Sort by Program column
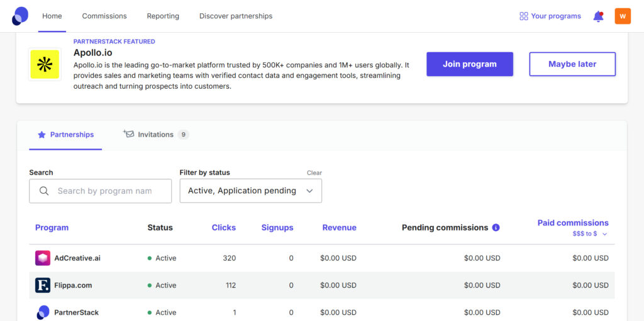The height and width of the screenshot is (321, 644). [52, 227]
